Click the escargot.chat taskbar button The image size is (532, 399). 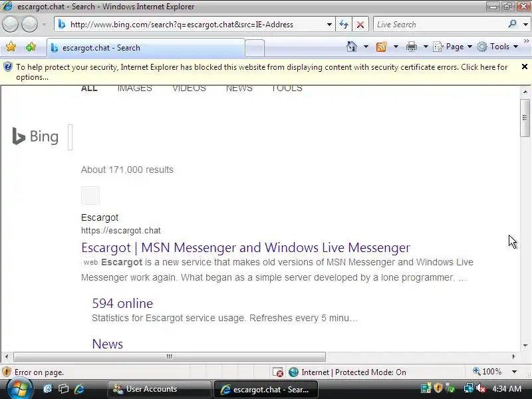(265, 389)
